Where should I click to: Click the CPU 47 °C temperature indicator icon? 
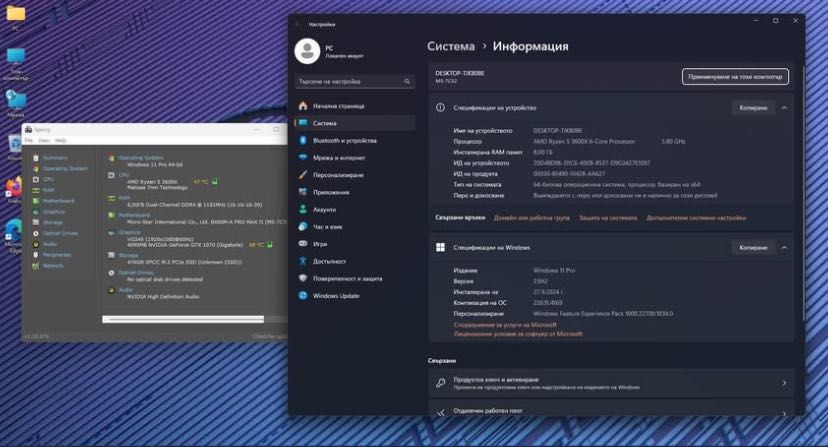click(215, 182)
